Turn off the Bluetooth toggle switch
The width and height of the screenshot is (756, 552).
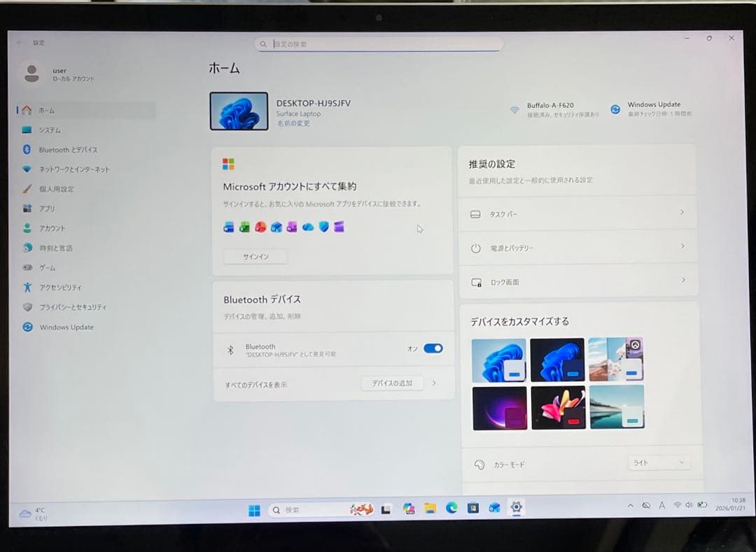(433, 348)
